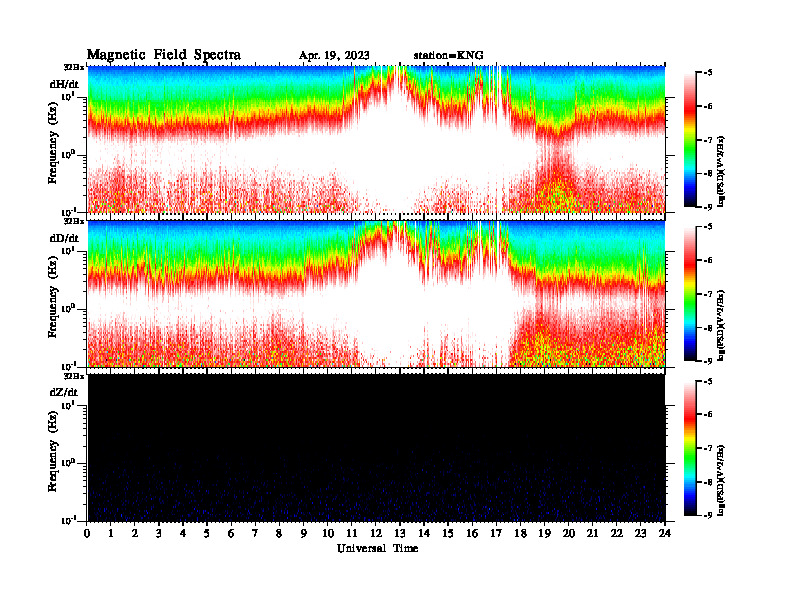Click the black dZ/dt spectrogram plot

point(376,447)
